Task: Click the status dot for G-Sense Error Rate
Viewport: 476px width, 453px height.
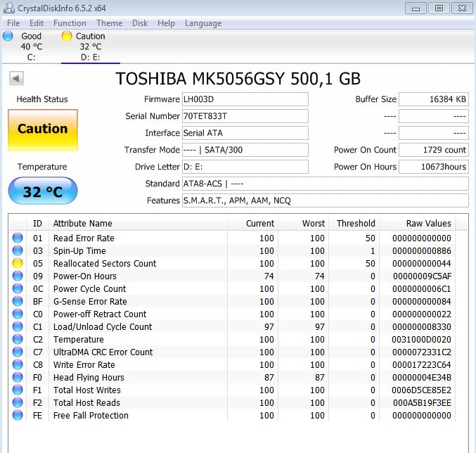Action: point(18,301)
